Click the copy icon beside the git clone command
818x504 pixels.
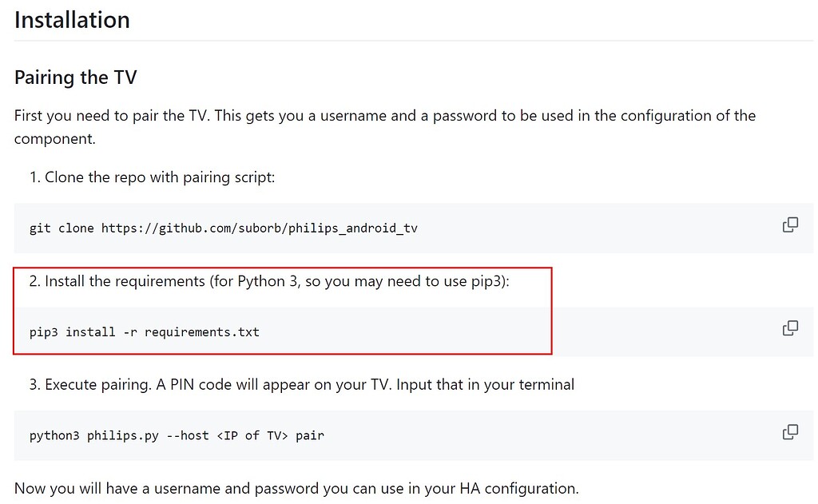click(x=790, y=224)
